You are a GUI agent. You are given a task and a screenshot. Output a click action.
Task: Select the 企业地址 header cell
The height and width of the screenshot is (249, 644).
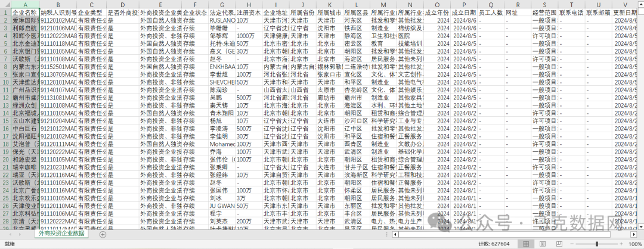[275, 13]
